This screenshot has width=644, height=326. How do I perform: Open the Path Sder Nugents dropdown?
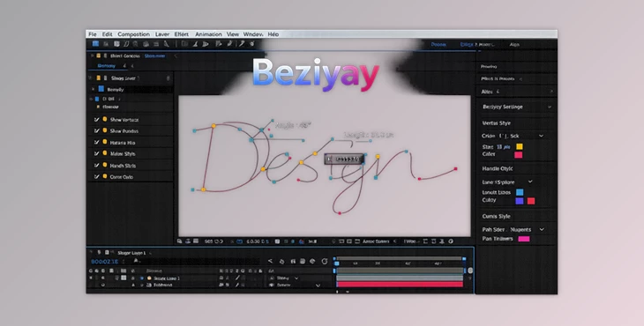tap(542, 230)
